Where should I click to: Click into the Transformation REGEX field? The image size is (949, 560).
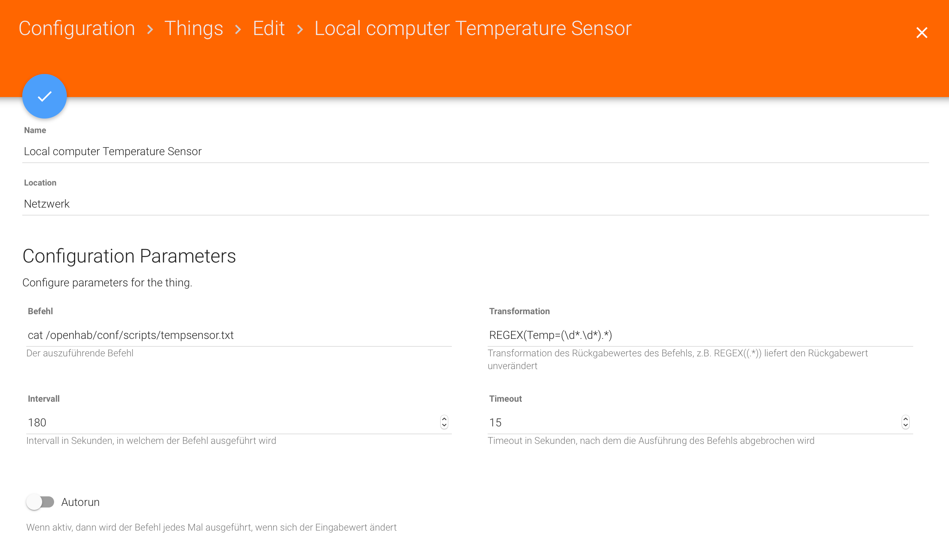tap(700, 335)
